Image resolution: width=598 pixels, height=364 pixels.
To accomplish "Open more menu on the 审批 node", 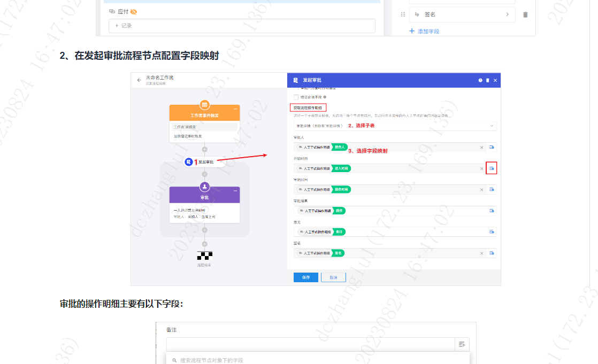I will (235, 191).
